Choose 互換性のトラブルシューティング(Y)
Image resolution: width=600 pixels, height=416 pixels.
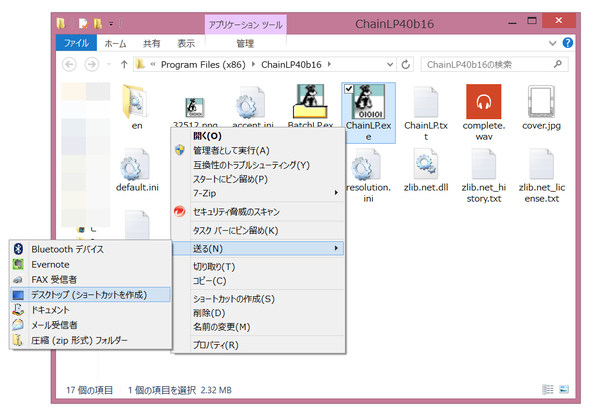(258, 165)
